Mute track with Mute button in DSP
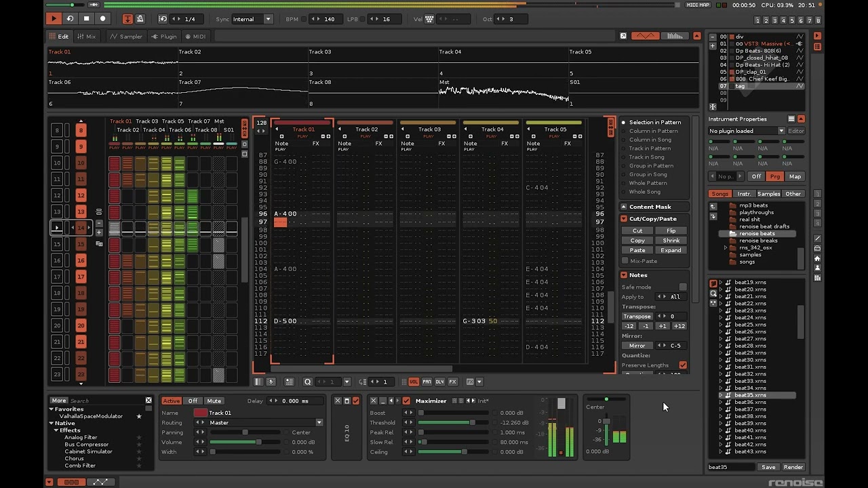The image size is (868, 488). tap(214, 401)
